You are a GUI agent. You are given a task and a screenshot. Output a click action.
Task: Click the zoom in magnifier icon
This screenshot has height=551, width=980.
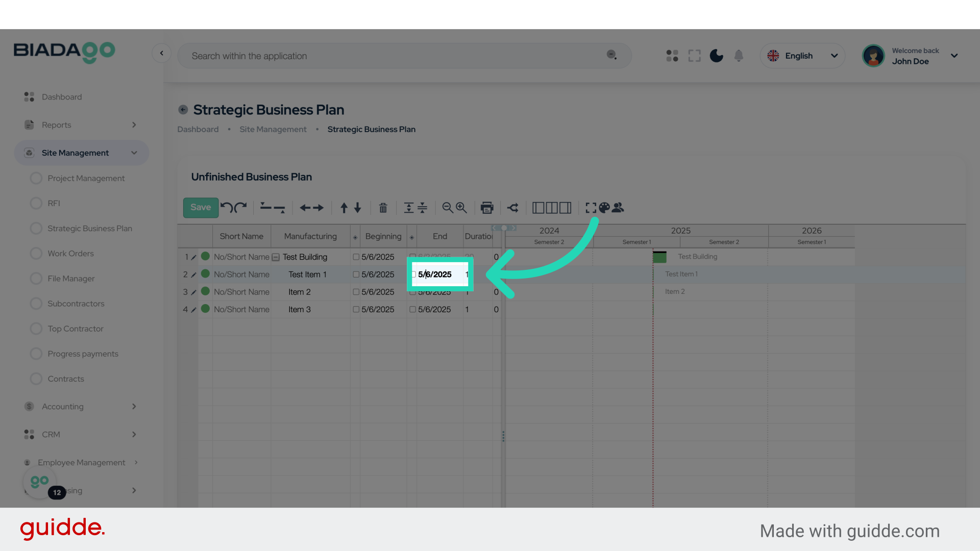point(461,208)
